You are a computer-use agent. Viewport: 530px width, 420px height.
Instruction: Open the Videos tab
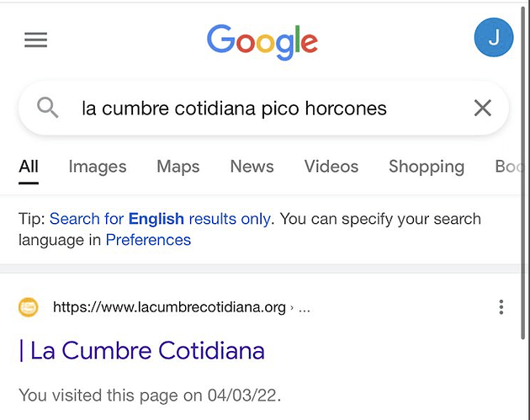331,167
